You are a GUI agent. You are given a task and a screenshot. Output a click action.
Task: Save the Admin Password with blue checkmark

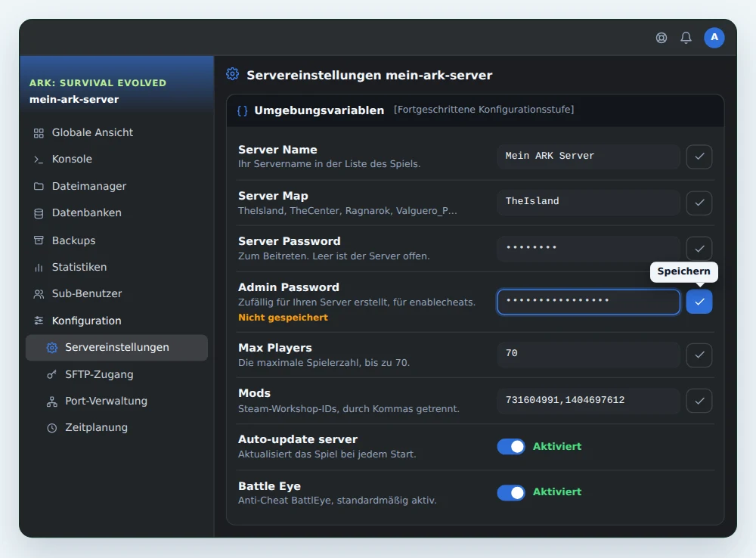click(699, 302)
